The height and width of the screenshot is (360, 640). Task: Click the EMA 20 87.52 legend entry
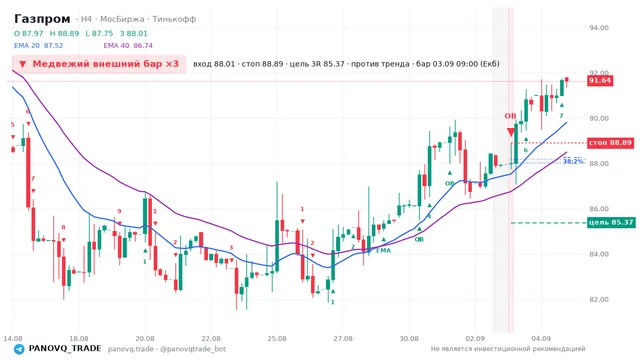(x=38, y=45)
